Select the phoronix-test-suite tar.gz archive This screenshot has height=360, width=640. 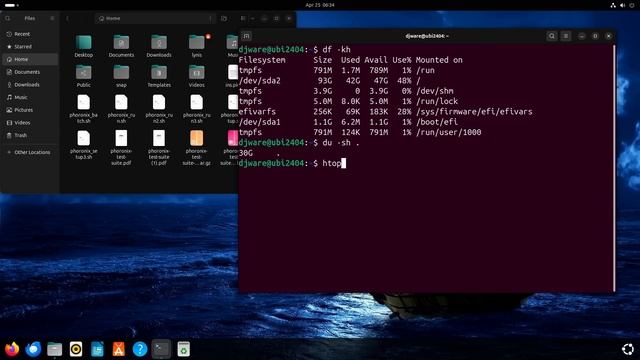tap(197, 148)
